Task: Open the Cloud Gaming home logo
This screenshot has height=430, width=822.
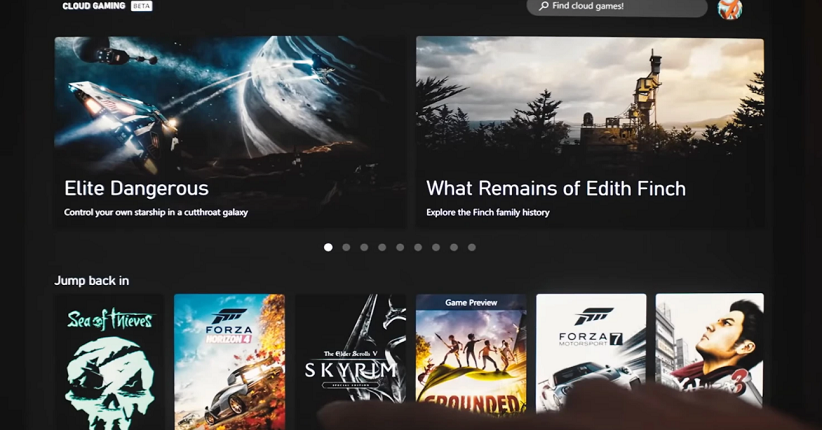Action: point(93,6)
